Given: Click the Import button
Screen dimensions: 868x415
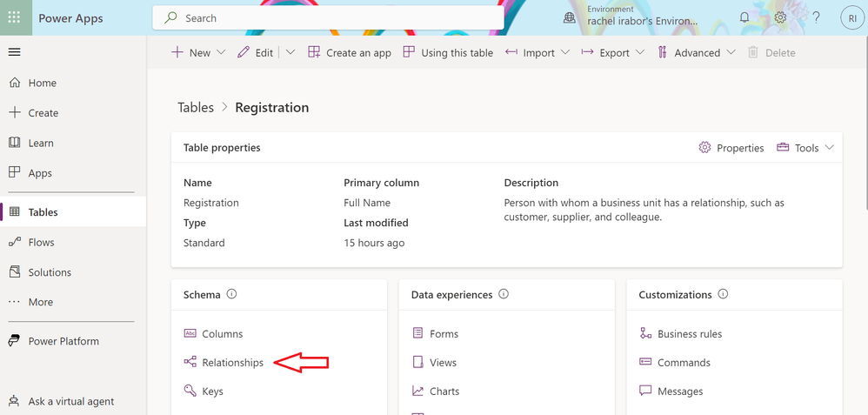Looking at the screenshot, I should tap(530, 53).
